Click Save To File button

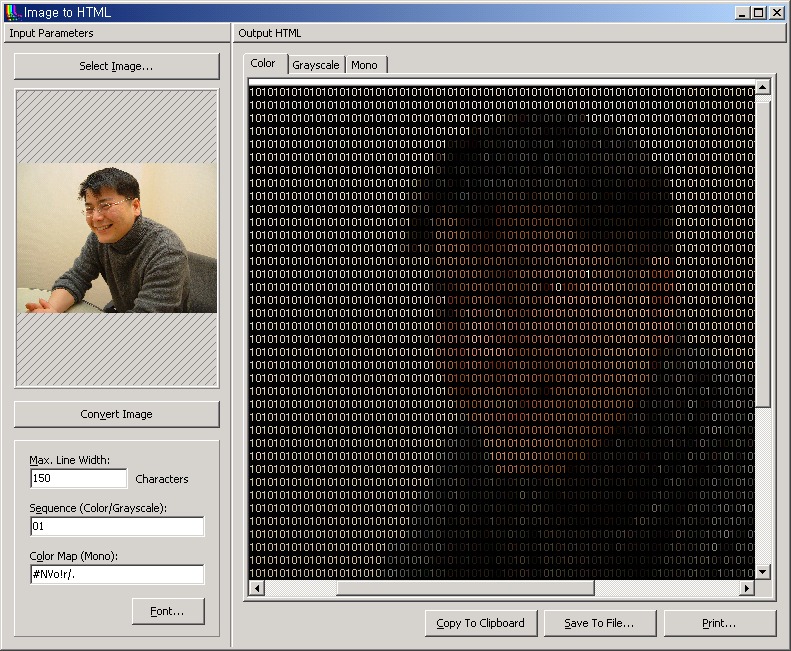[x=599, y=623]
